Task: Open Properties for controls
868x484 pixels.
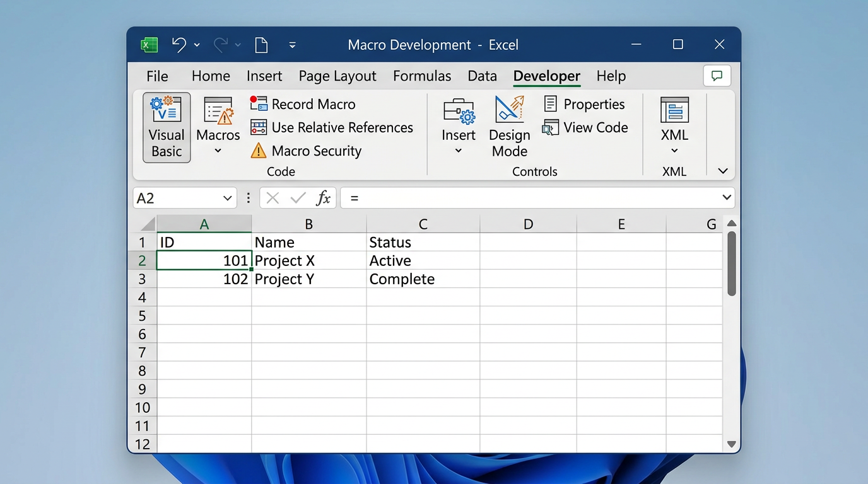Action: point(584,104)
